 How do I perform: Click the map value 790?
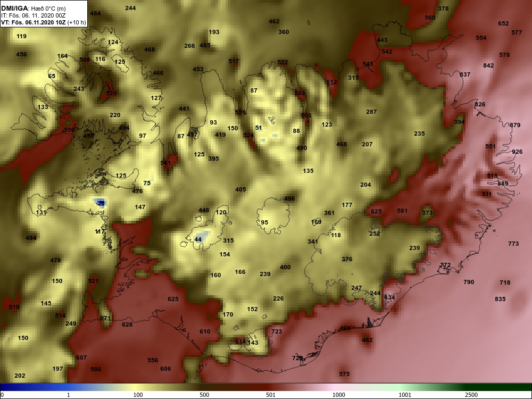[x=469, y=282]
